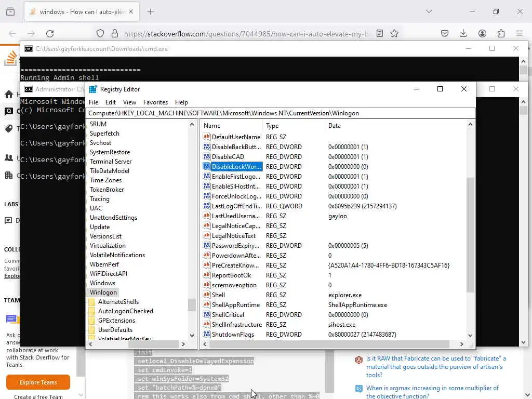Click scroll down arrow of values list

click(x=470, y=335)
